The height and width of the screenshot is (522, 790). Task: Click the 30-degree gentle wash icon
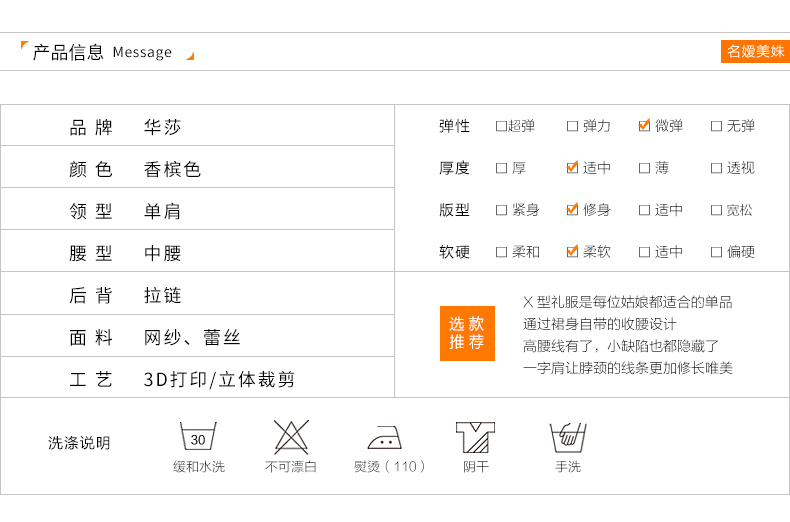click(198, 438)
